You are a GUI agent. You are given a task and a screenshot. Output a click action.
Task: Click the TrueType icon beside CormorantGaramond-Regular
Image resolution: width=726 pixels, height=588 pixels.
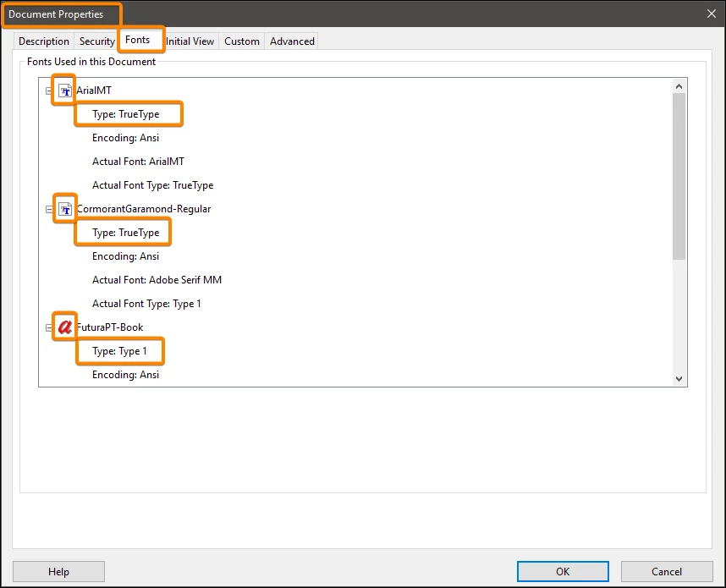click(65, 209)
